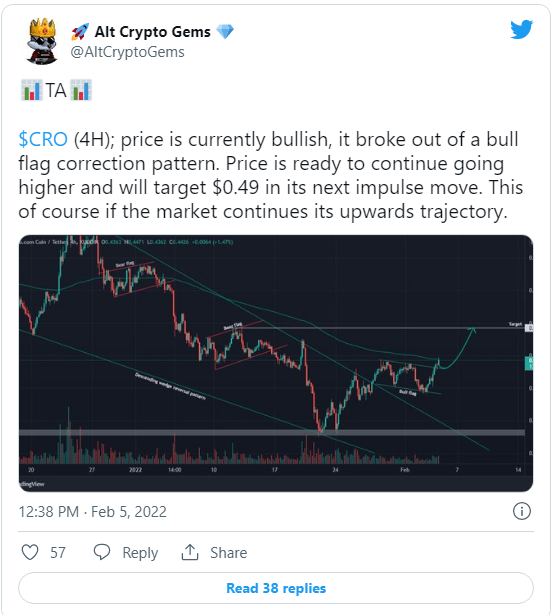Click the reply speech bubble icon
Screen dimensions: 554x615
(102, 552)
